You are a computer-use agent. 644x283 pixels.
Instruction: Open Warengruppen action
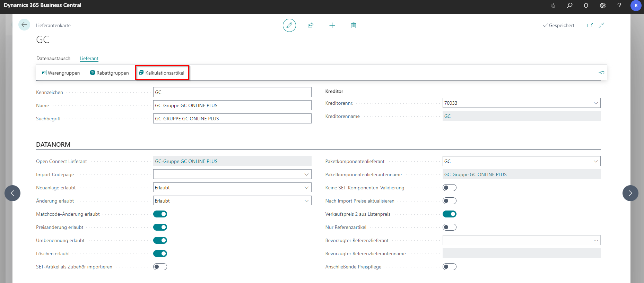point(60,73)
